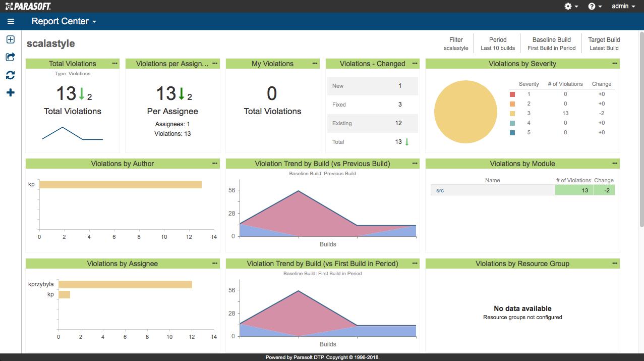The height and width of the screenshot is (361, 644).
Task: Open Violation Trend vs First Build options
Action: click(x=415, y=264)
